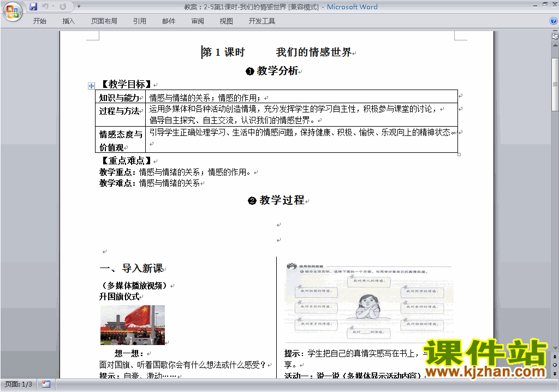Open the 审阅 ribbon tab
Viewport: 559px width, 392px height.
pyautogui.click(x=198, y=21)
